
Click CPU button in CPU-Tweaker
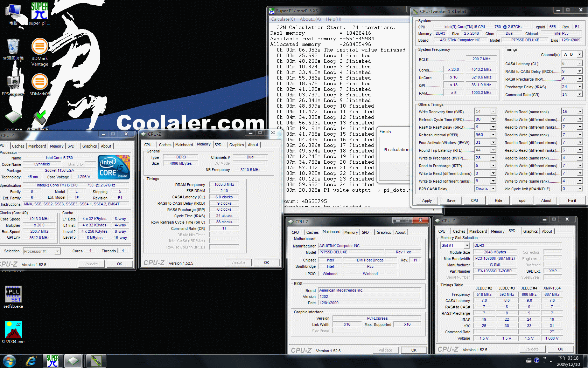(x=474, y=201)
